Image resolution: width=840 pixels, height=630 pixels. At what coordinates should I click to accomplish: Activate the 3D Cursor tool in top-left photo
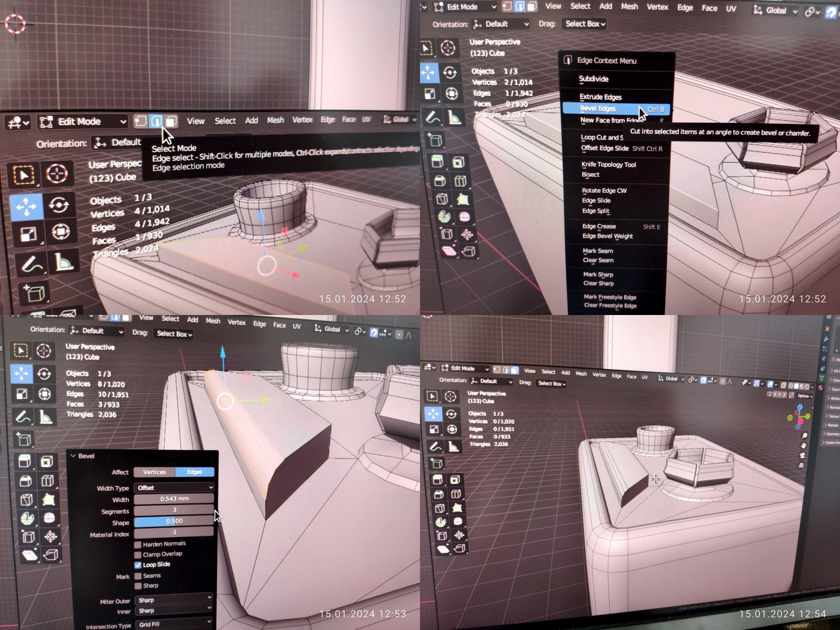click(x=57, y=173)
